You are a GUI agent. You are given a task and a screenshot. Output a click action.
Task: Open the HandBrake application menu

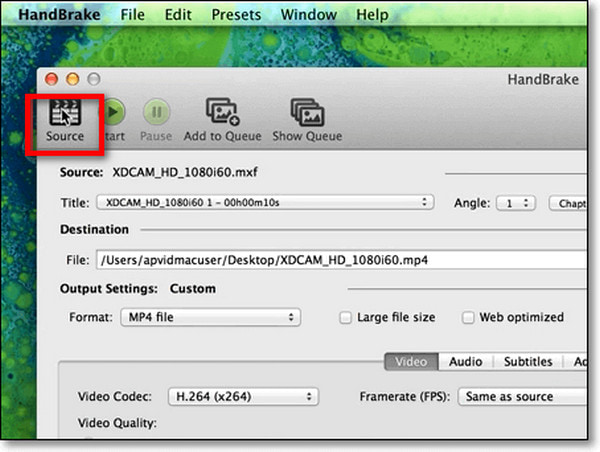[59, 15]
